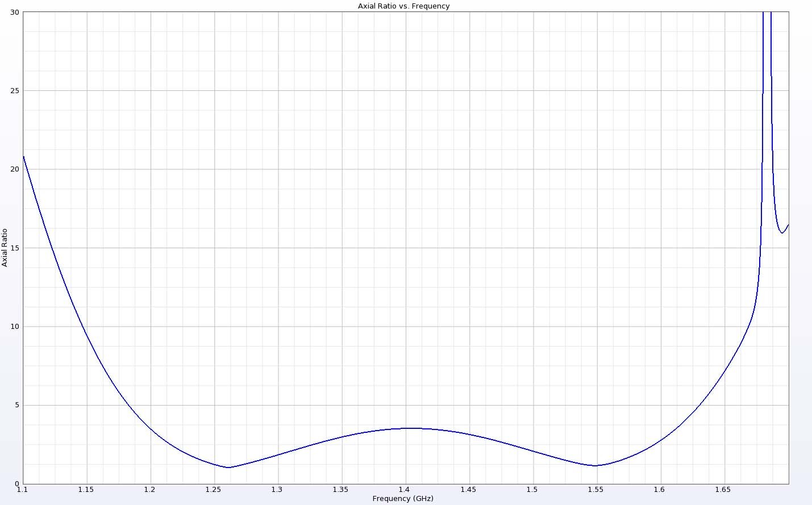The width and height of the screenshot is (812, 505).
Task: Click the x-axis tick value 1.15
Action: (x=86, y=490)
